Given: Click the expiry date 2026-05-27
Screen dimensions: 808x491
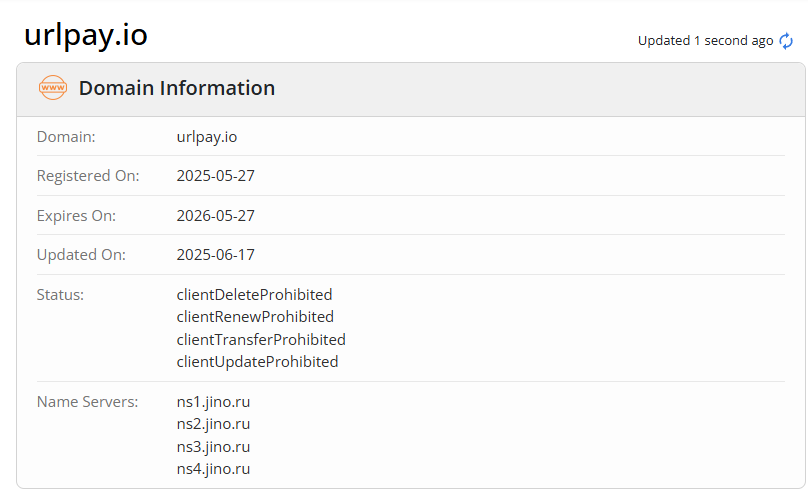Looking at the screenshot, I should pos(216,216).
